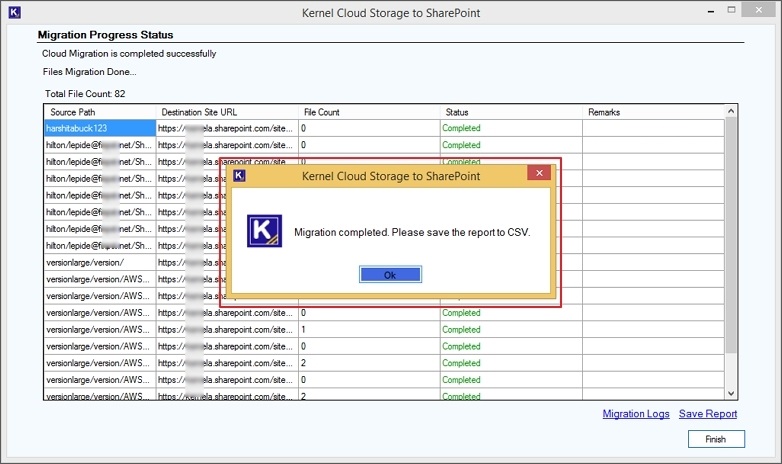The width and height of the screenshot is (782, 464).
Task: Select file count cell in harshitabuck123 row
Action: pyautogui.click(x=369, y=128)
